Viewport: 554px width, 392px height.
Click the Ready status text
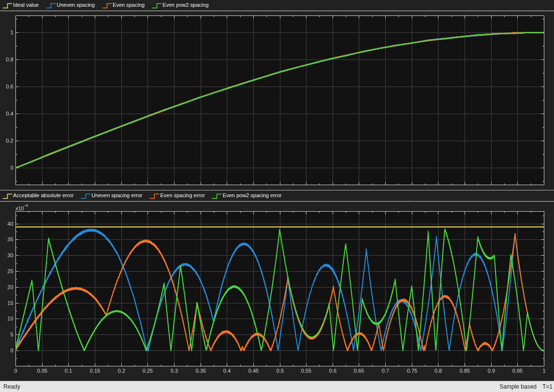(12, 387)
